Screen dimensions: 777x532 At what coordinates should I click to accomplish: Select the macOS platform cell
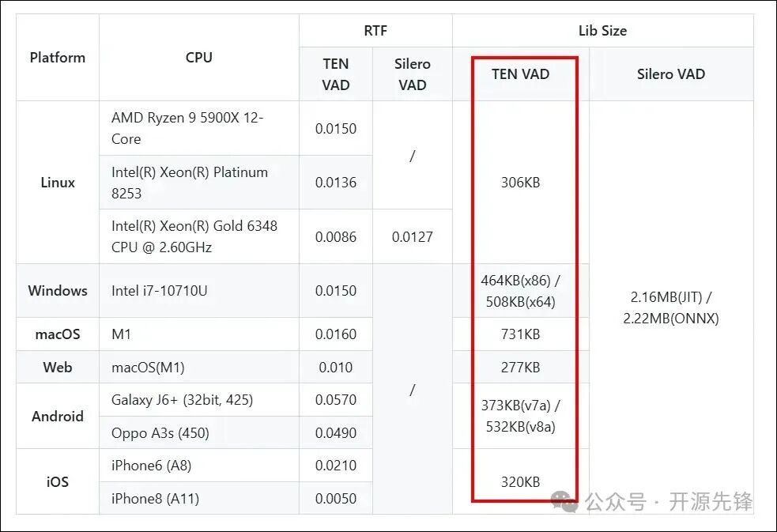(x=58, y=334)
